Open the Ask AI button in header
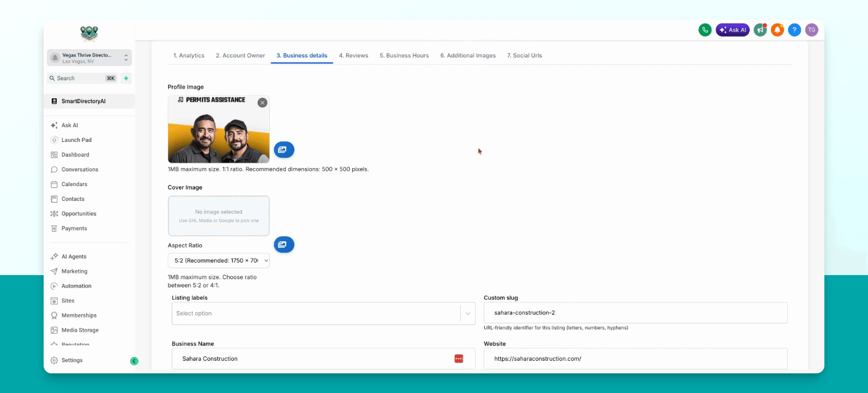868x393 pixels. point(733,30)
